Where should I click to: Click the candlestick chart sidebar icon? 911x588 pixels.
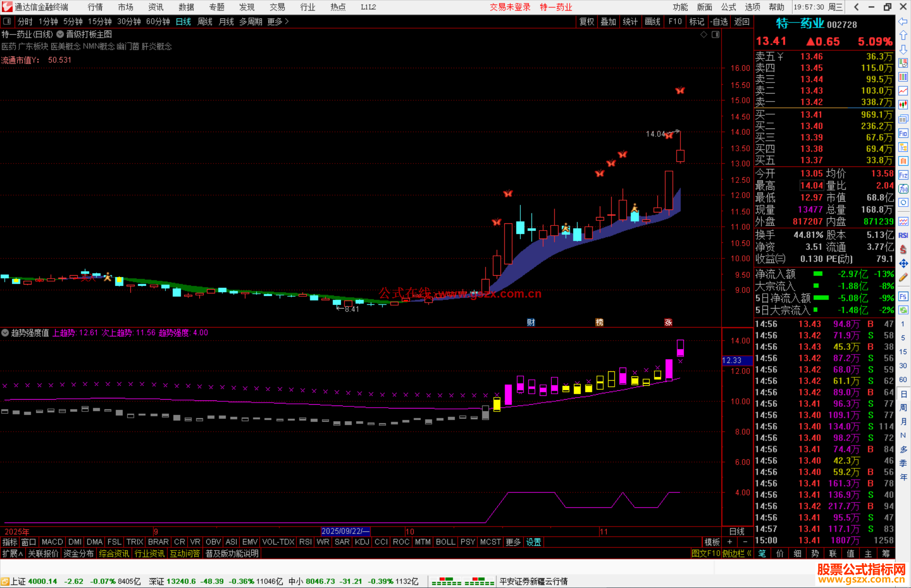(903, 105)
